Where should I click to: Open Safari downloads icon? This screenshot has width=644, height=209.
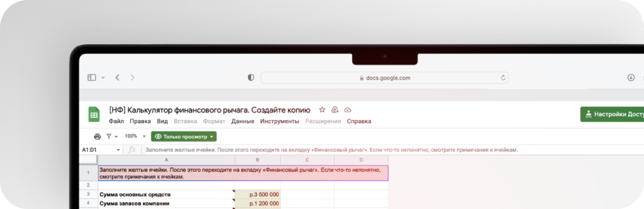coord(631,78)
